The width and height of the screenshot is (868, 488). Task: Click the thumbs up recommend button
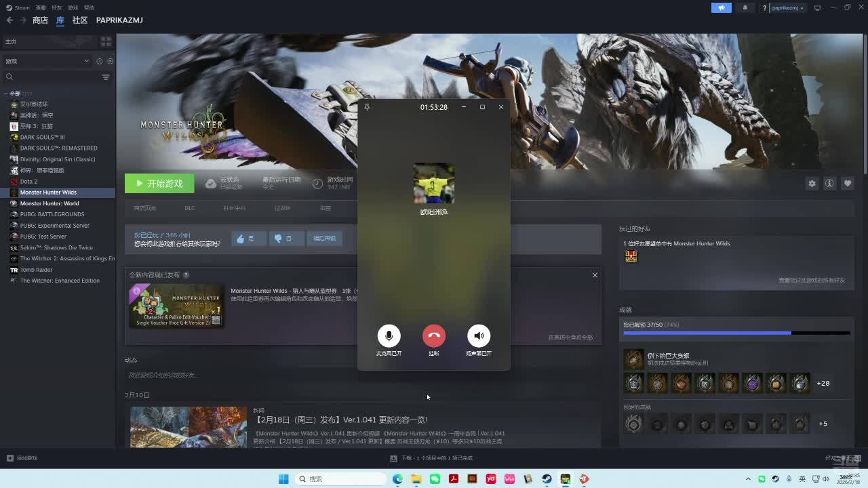click(249, 239)
